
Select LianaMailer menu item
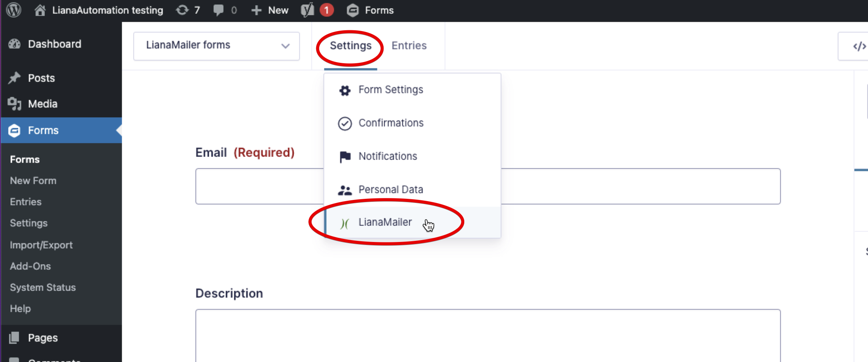[412, 222]
